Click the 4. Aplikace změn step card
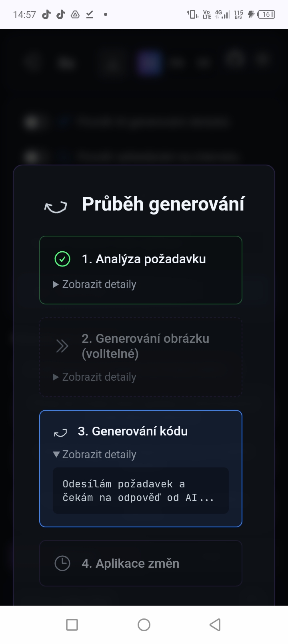This screenshot has height=644, width=288. click(x=141, y=563)
